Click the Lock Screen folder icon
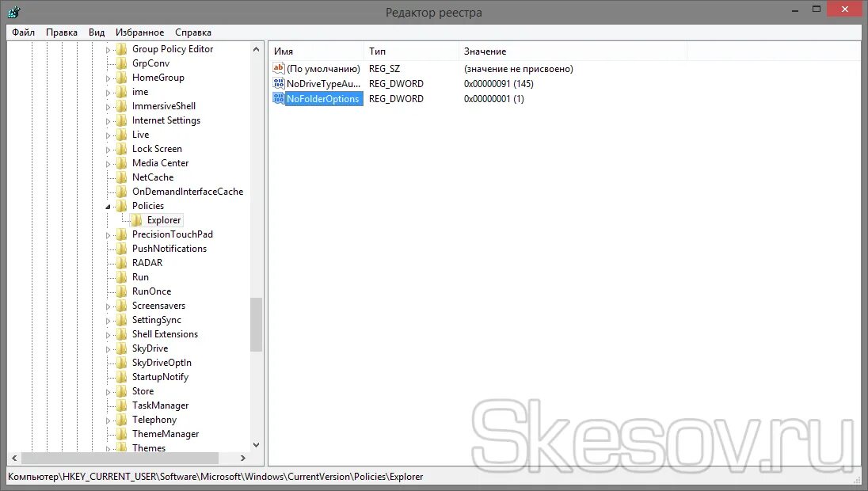 [121, 149]
